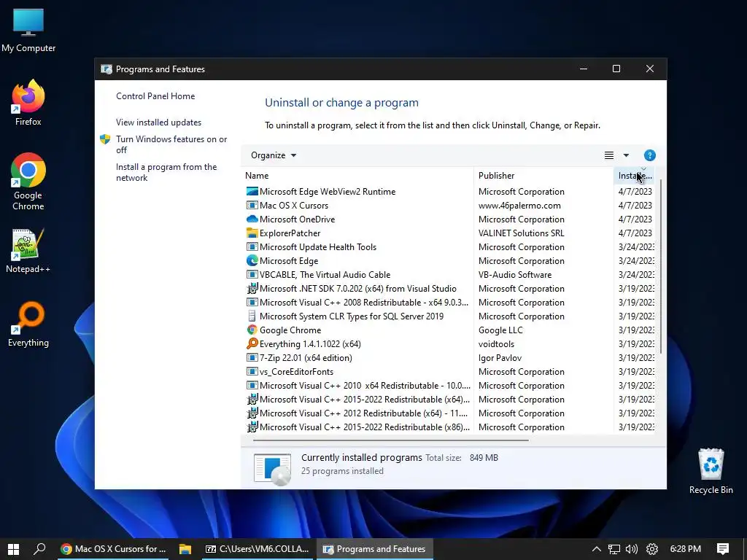Click the 6:28 PM taskbar clock

click(x=685, y=549)
